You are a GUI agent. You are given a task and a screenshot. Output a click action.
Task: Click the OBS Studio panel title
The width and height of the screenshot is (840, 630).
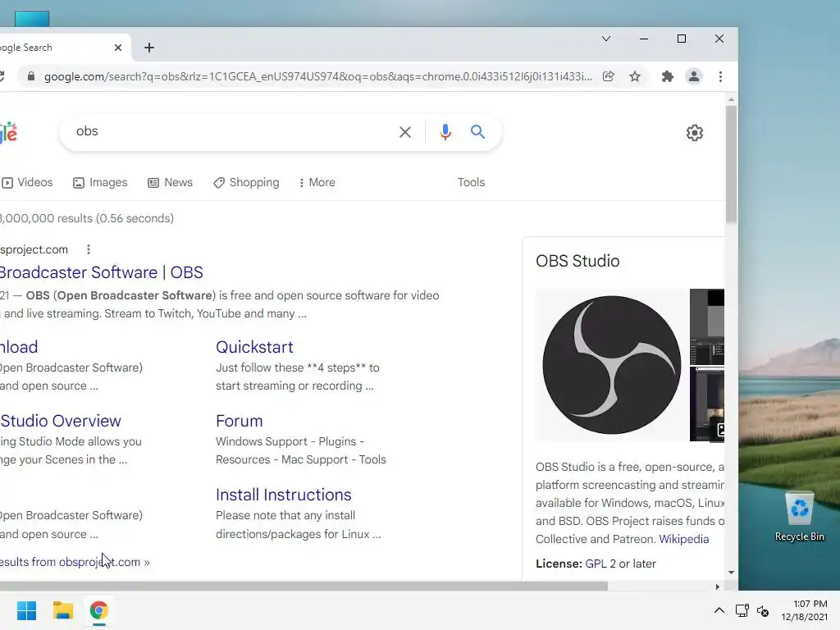click(x=577, y=261)
